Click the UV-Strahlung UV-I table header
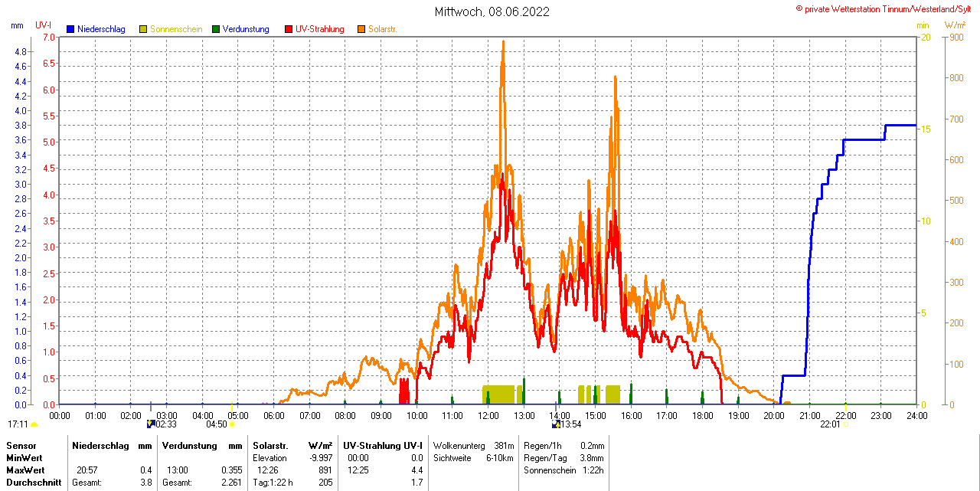The image size is (980, 491). click(x=383, y=445)
